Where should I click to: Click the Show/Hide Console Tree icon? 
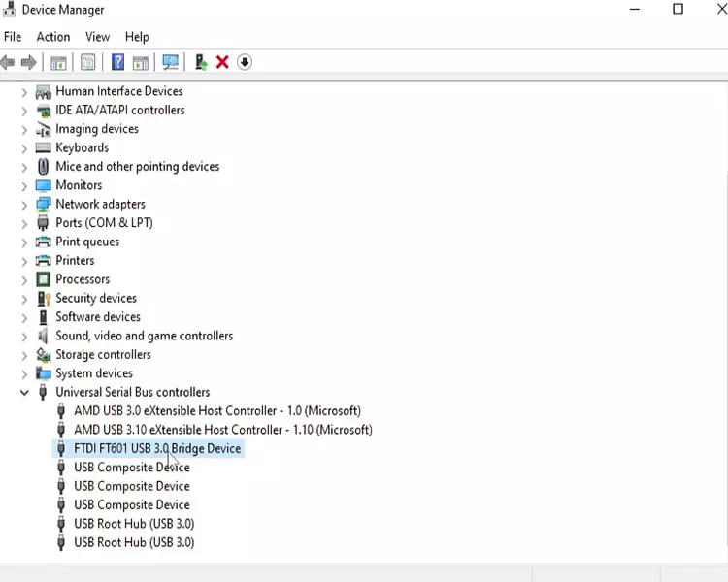pos(58,62)
